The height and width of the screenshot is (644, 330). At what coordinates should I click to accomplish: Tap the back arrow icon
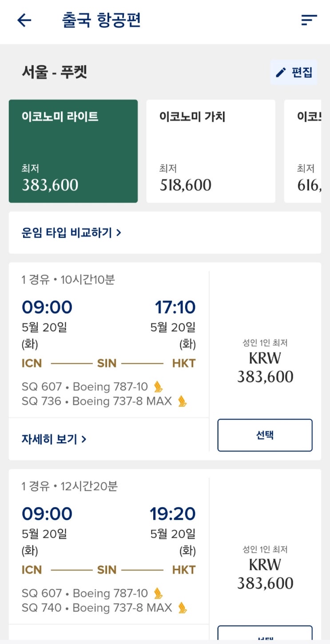tap(24, 20)
